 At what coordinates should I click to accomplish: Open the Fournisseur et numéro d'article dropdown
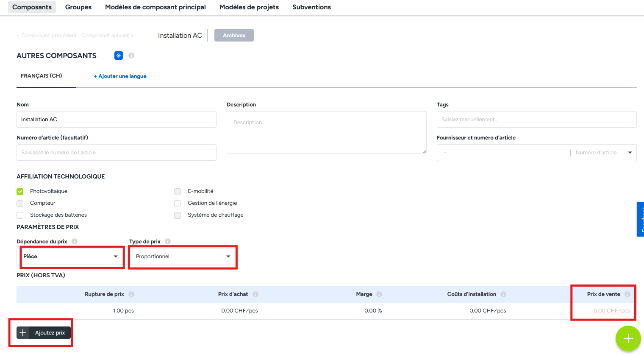click(630, 153)
